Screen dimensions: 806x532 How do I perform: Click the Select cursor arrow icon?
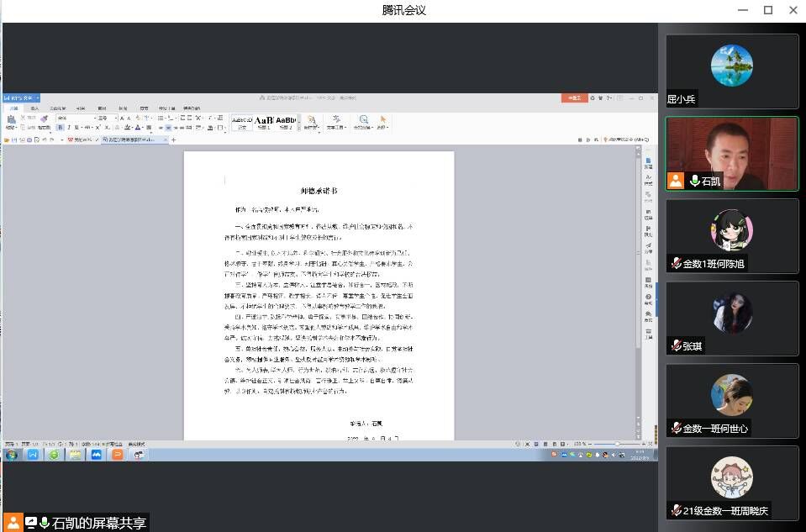383,120
